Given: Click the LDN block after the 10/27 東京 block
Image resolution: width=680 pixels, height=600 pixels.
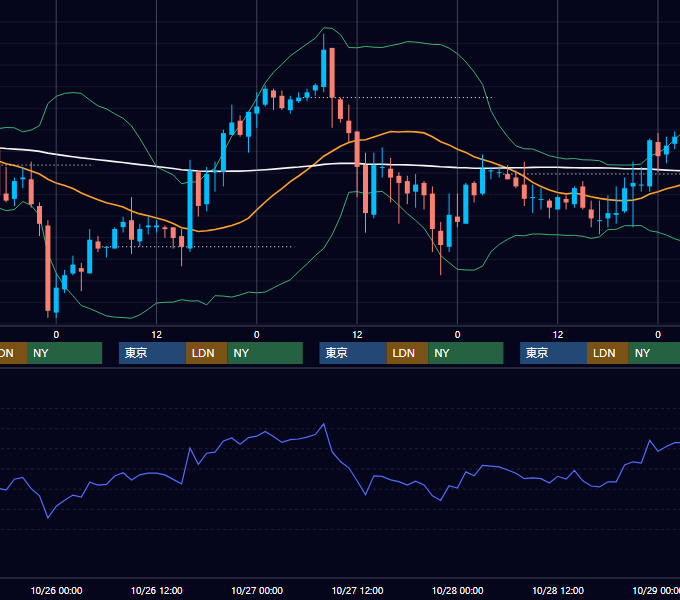Looking at the screenshot, I should tap(407, 353).
